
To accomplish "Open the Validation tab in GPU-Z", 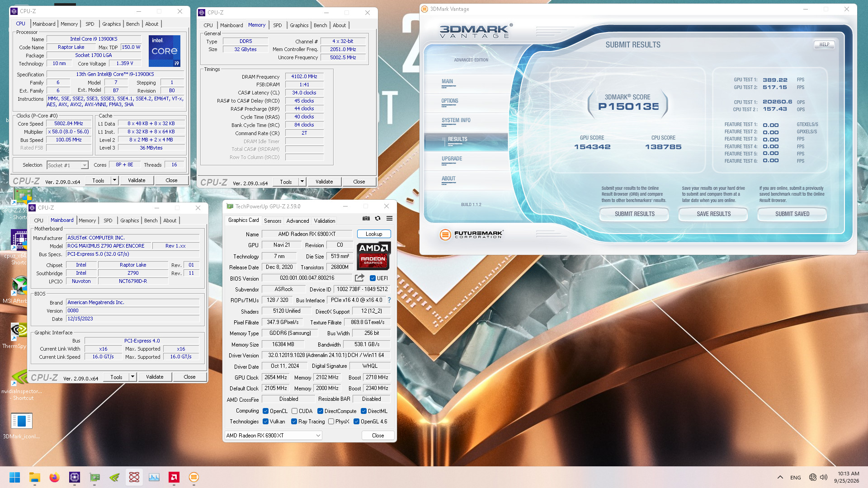I will [x=325, y=221].
